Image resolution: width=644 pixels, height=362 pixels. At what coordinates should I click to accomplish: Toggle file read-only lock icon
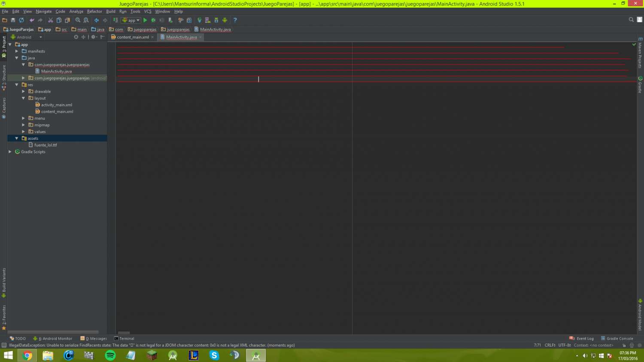[624, 345]
